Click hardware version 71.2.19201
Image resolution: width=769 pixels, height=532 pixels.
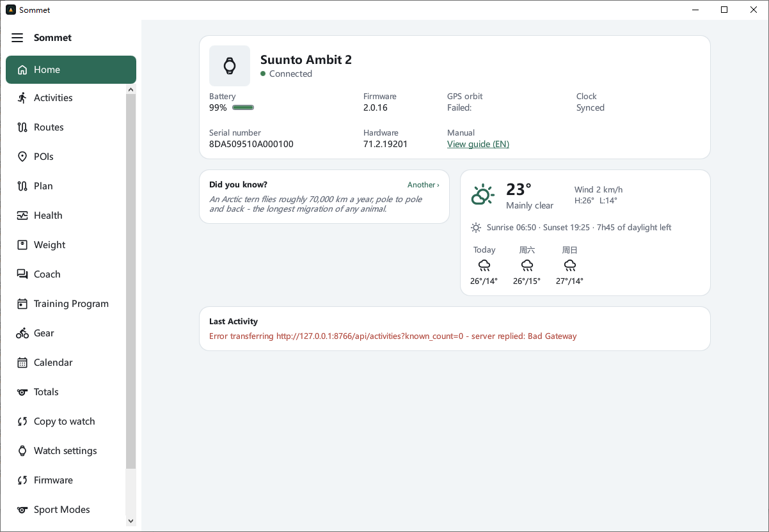[385, 144]
